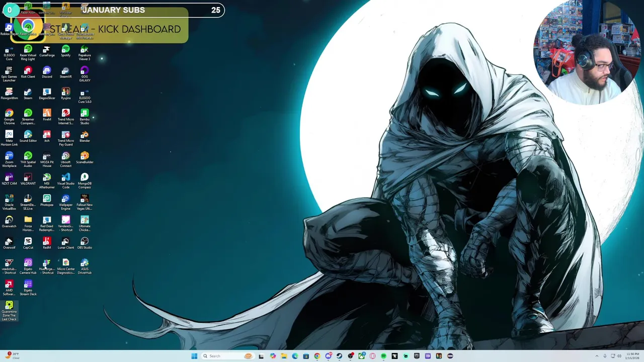
Task: Click Trend Micro Internet Security icon
Action: (65, 117)
